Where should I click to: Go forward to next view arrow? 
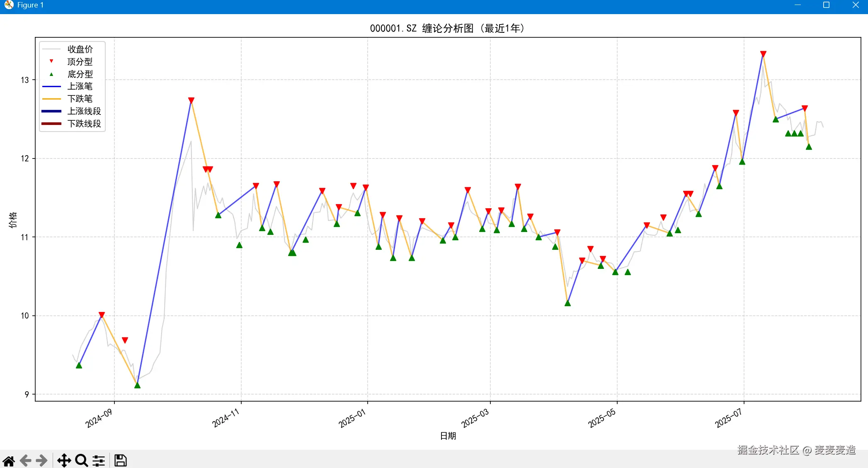[x=42, y=461]
